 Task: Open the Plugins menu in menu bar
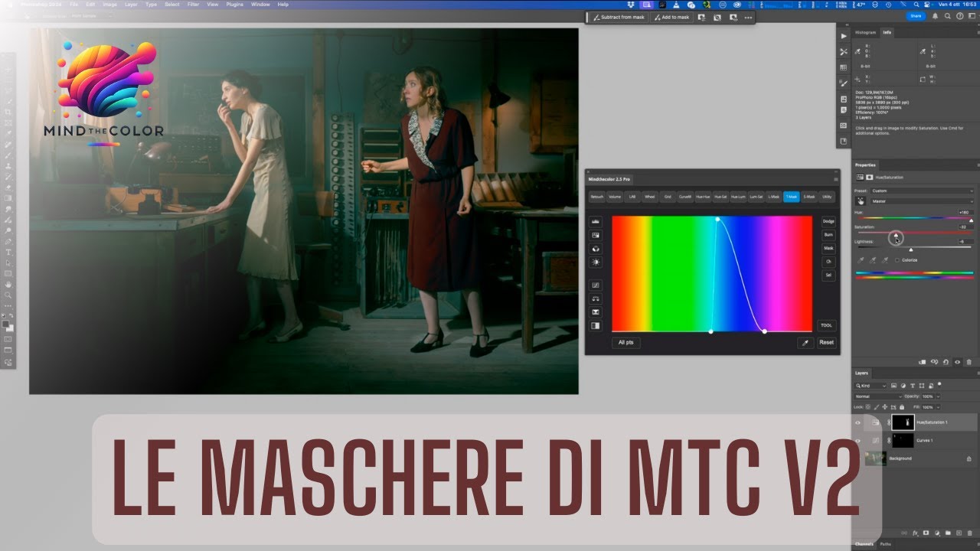(x=235, y=5)
